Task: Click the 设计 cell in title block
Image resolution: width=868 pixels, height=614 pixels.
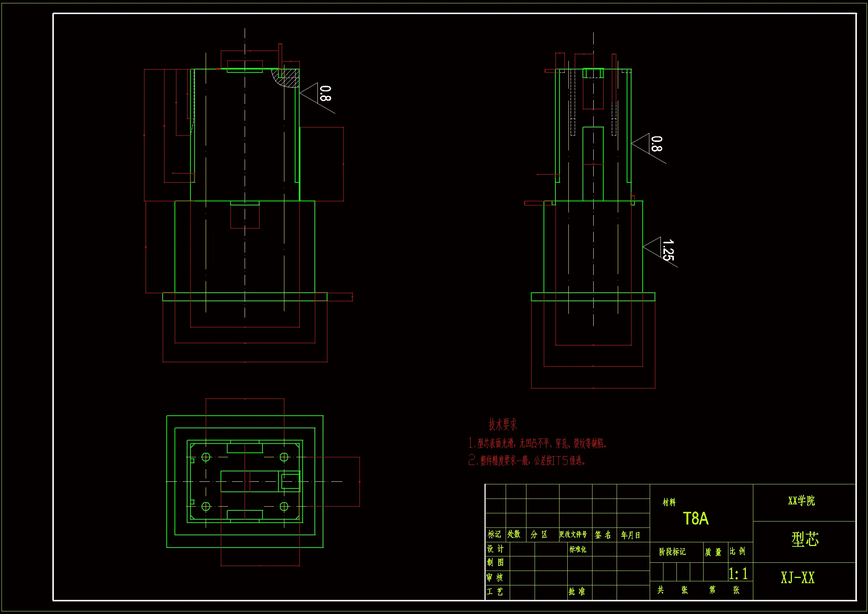Action: [495, 549]
